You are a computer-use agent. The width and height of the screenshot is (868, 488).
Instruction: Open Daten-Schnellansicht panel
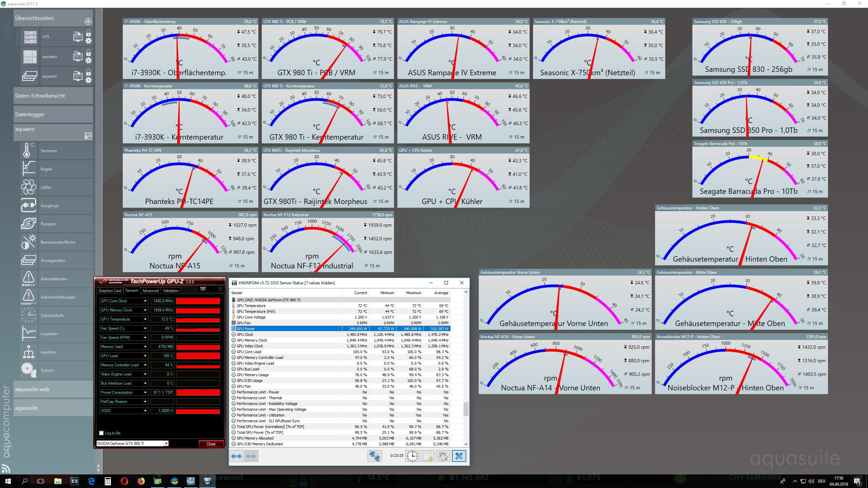tap(53, 96)
